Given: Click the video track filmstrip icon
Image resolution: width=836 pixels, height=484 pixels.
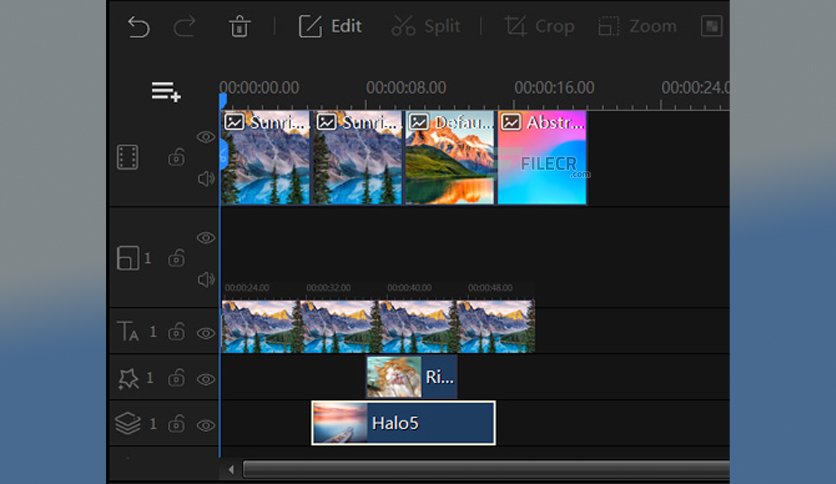Looking at the screenshot, I should pos(127,157).
